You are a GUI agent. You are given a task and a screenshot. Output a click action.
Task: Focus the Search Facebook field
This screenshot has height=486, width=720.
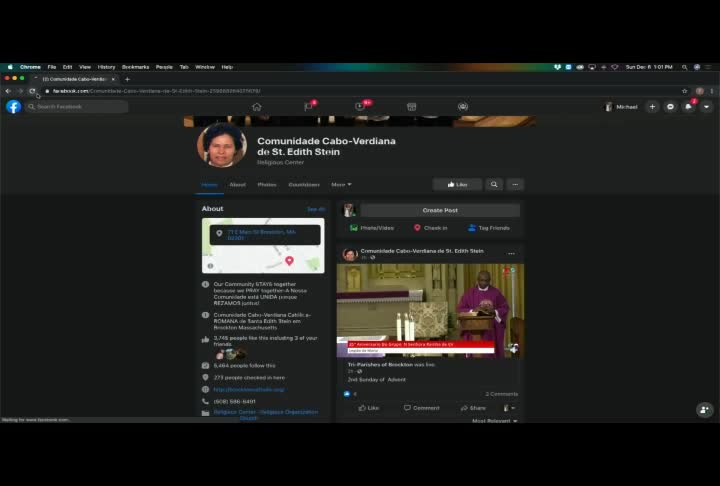tap(77, 107)
